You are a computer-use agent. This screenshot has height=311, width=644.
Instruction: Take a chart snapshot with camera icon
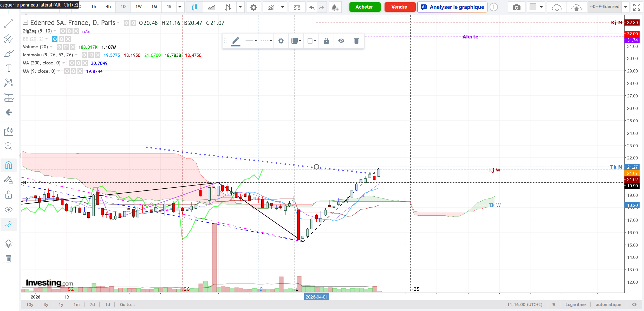[516, 7]
